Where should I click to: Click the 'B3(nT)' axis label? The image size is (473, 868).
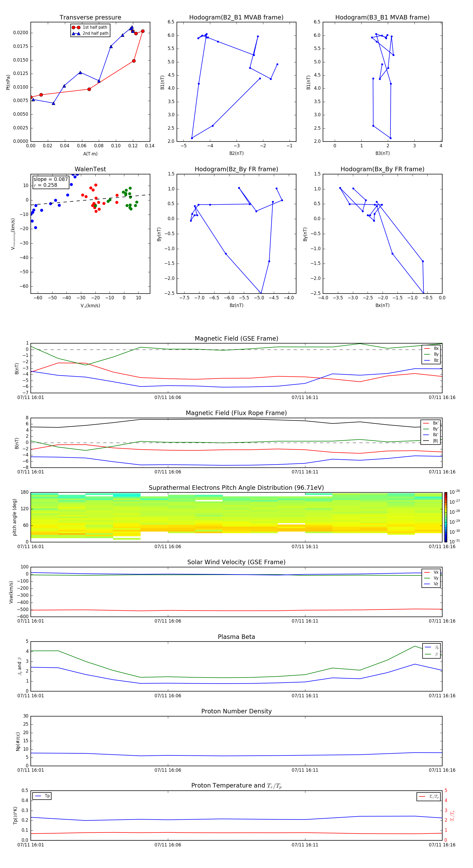tap(382, 153)
